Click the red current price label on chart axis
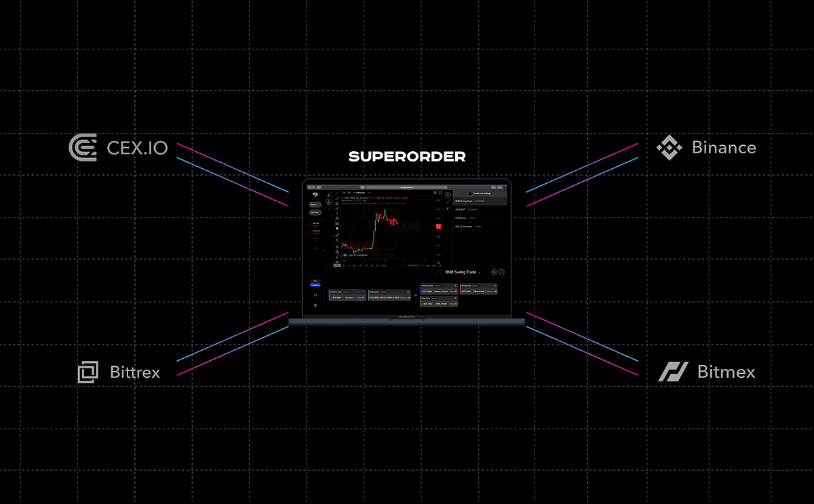The height and width of the screenshot is (504, 814). click(438, 226)
